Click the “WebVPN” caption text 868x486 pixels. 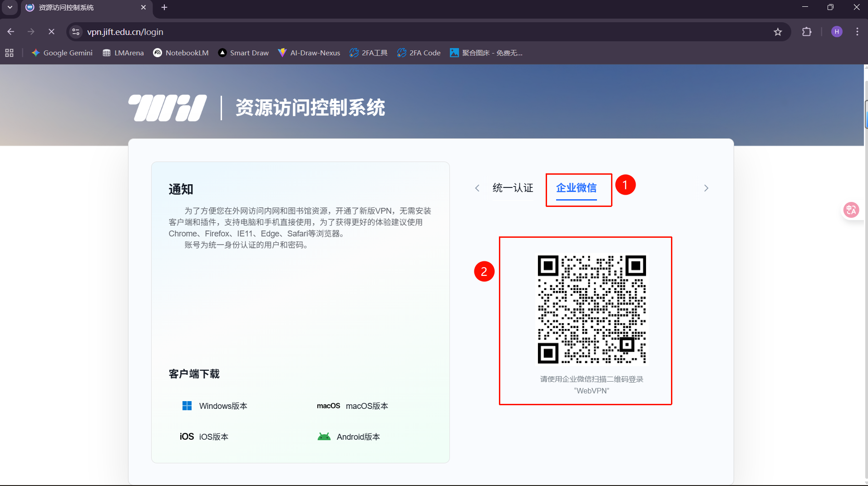tap(592, 391)
